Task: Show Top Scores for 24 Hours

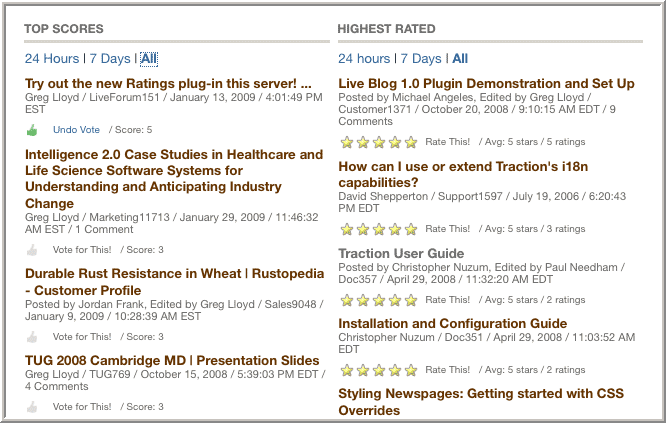Action: (x=52, y=59)
